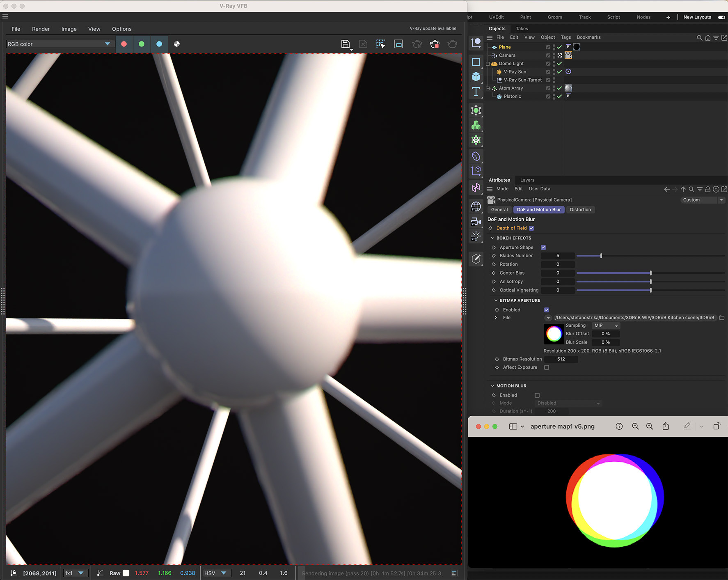The image size is (728, 580).
Task: Disable Depth of Field checkbox
Action: pos(531,228)
